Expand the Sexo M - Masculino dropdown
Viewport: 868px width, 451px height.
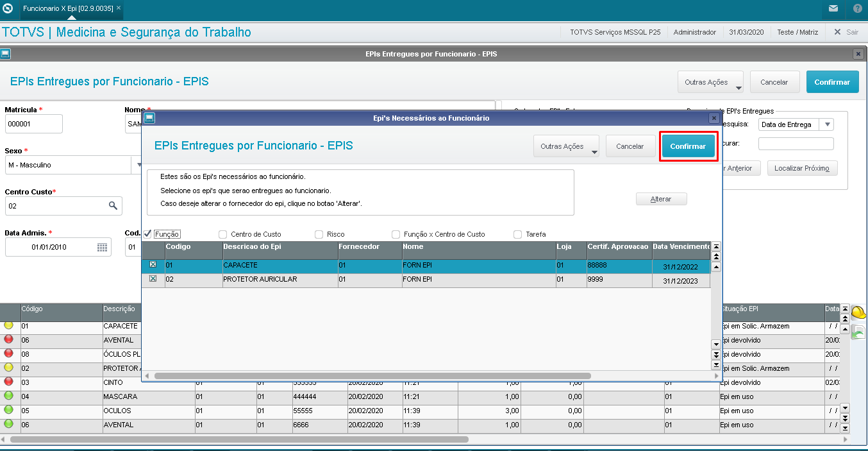[138, 165]
